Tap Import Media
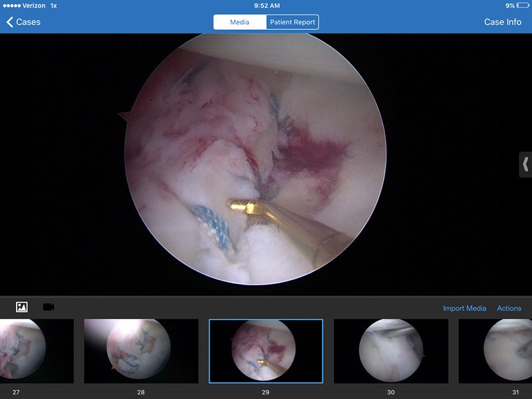Image resolution: width=532 pixels, height=399 pixels. click(x=464, y=308)
